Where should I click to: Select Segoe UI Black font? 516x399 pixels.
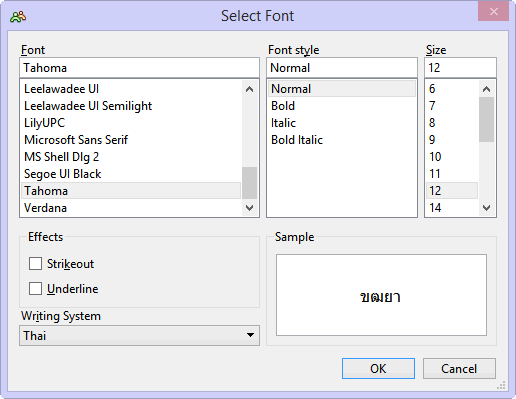click(131, 174)
